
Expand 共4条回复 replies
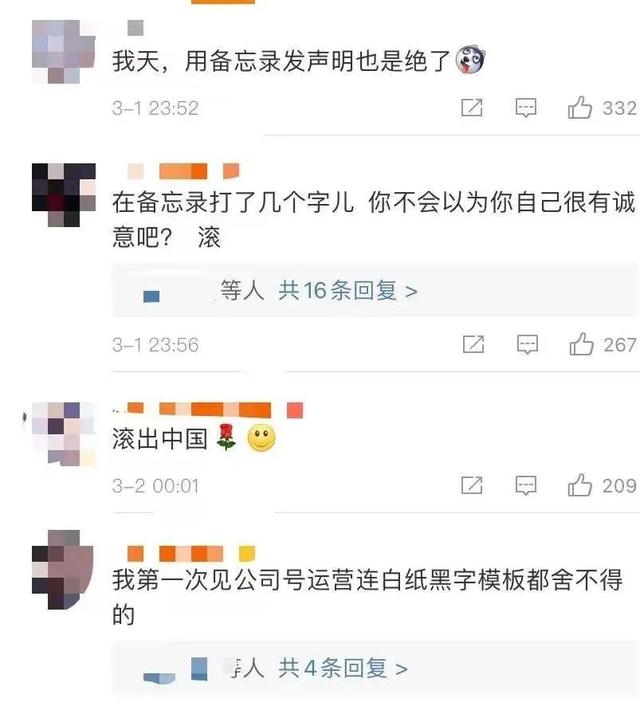pos(343,668)
